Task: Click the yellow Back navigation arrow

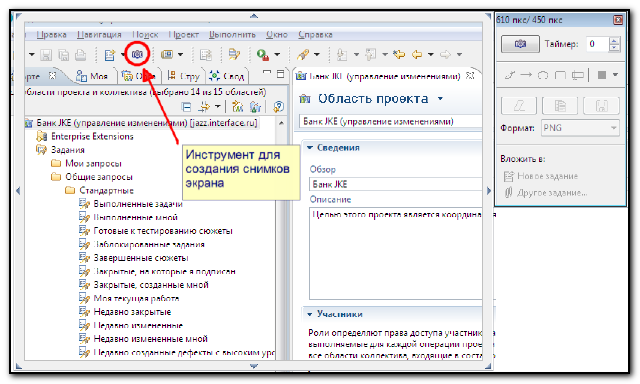Action: (x=417, y=54)
